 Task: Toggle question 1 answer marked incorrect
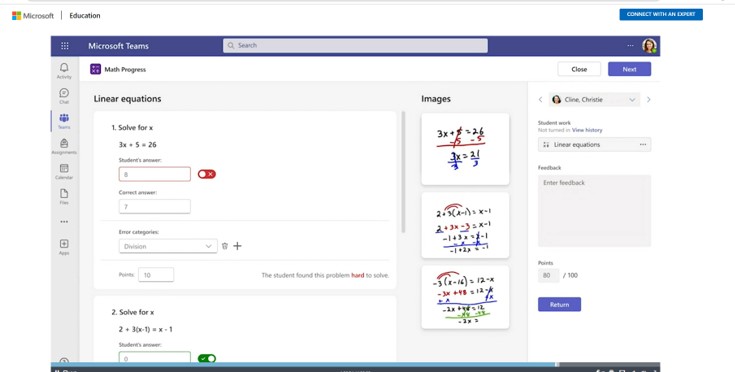click(207, 174)
